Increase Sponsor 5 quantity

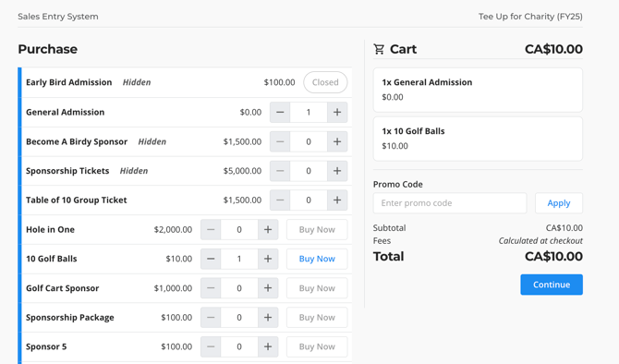click(x=268, y=346)
